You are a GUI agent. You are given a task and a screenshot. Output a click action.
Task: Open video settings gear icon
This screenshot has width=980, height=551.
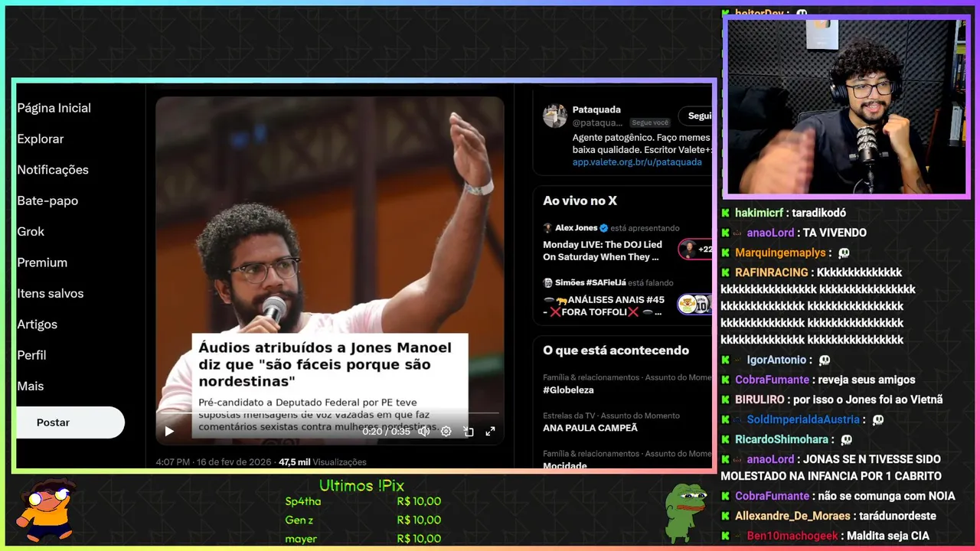446,432
